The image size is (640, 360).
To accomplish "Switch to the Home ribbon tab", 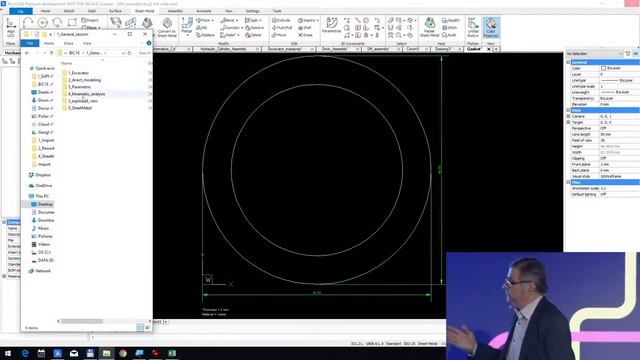I will click(45, 11).
